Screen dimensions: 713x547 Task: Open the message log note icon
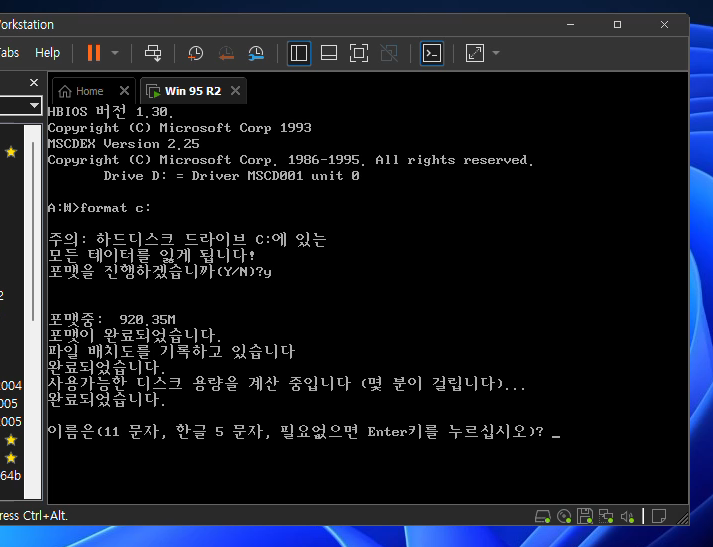(658, 517)
